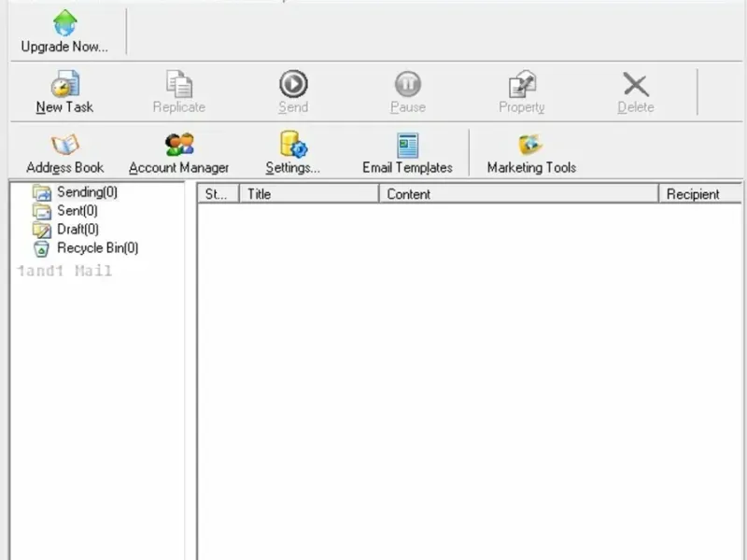Sort by the Title column header

click(x=309, y=194)
